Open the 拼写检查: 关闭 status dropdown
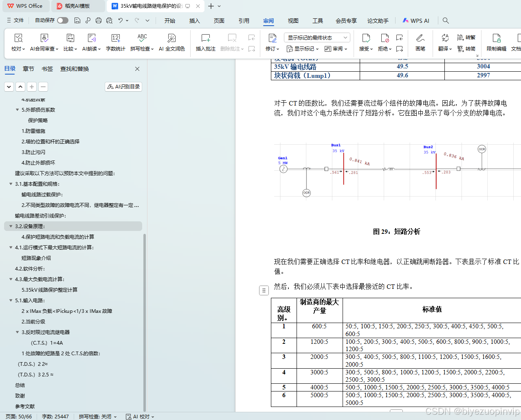Image resolution: width=521 pixels, height=420 pixels. (98, 416)
